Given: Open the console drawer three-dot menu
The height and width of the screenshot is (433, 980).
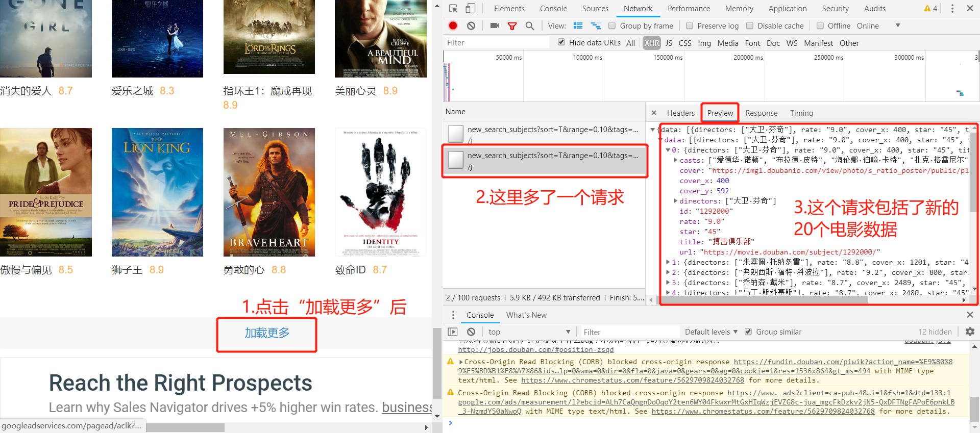Looking at the screenshot, I should tap(453, 315).
